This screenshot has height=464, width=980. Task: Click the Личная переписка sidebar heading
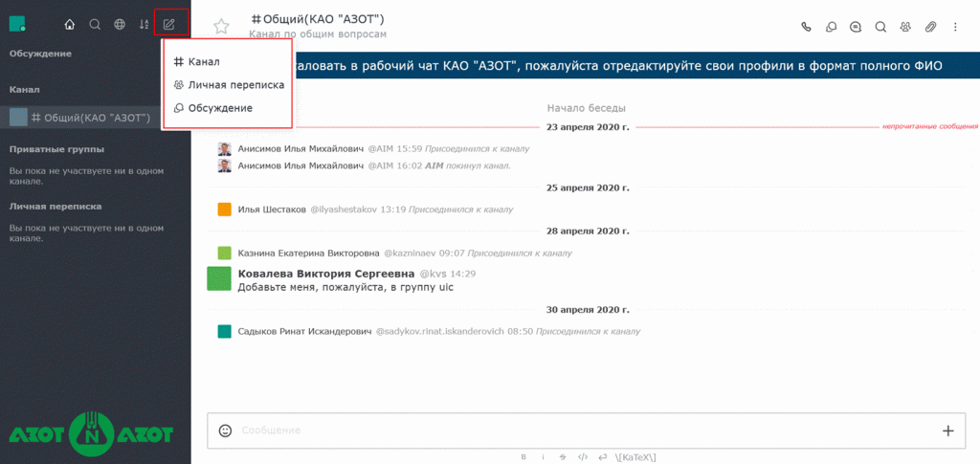pos(56,206)
